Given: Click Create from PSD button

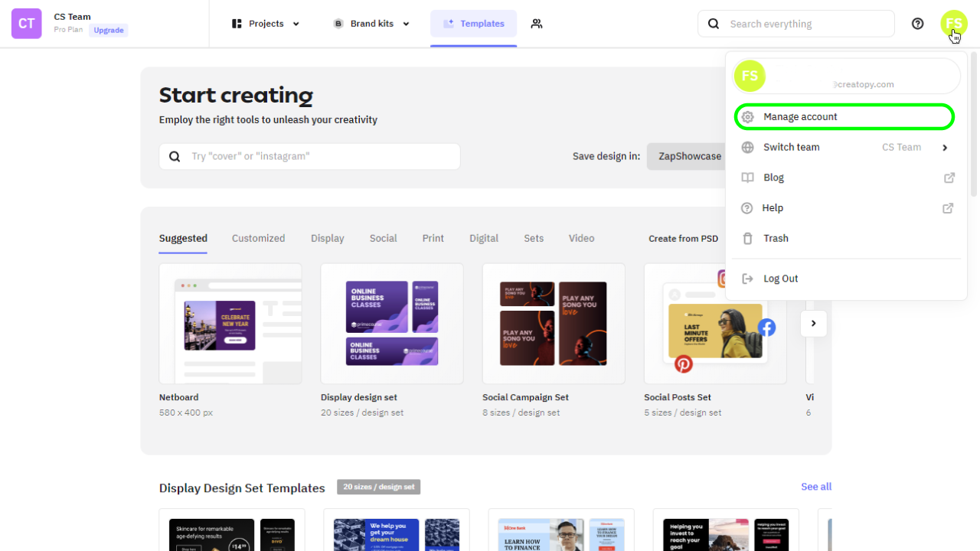Looking at the screenshot, I should tap(683, 239).
